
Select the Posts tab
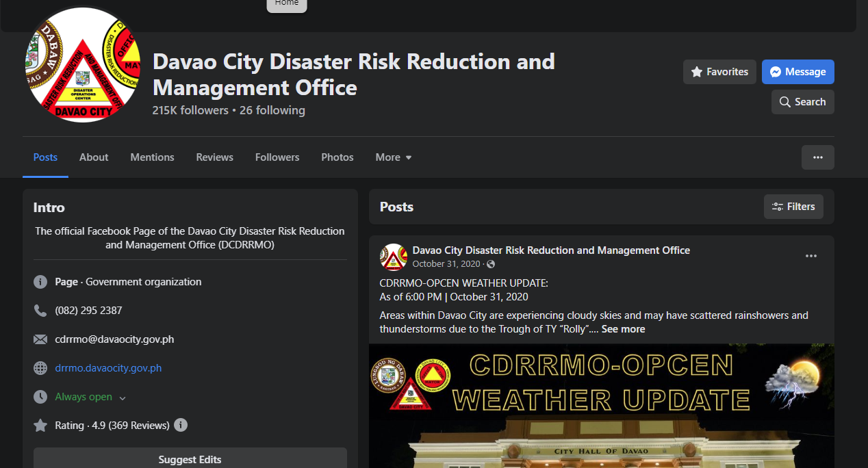pyautogui.click(x=45, y=157)
